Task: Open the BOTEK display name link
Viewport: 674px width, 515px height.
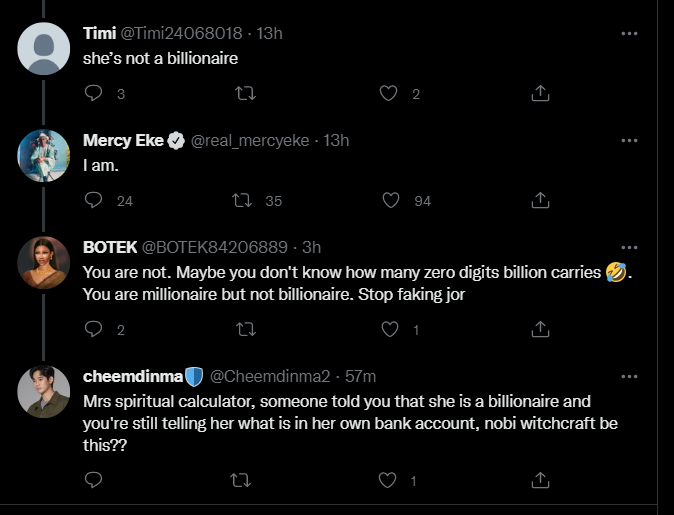Action: pyautogui.click(x=110, y=247)
